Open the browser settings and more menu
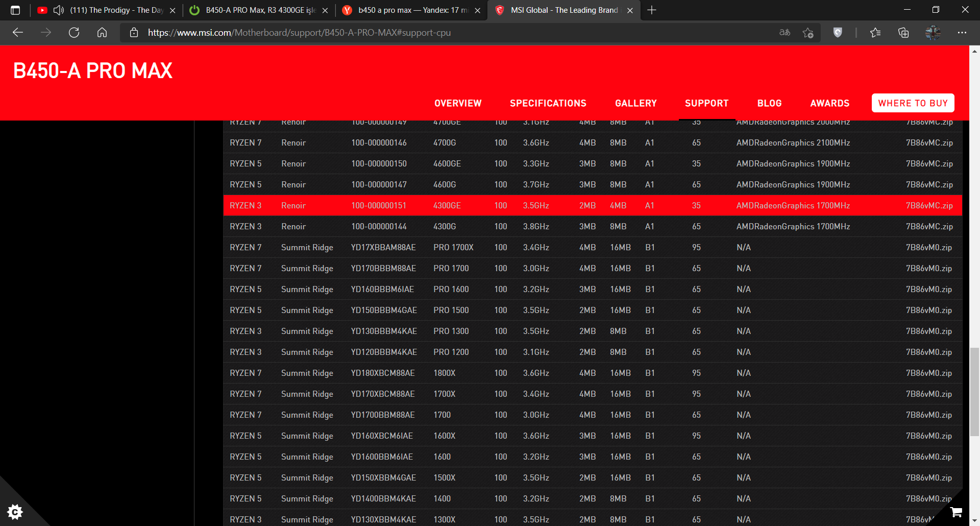The image size is (980, 526). 962,33
